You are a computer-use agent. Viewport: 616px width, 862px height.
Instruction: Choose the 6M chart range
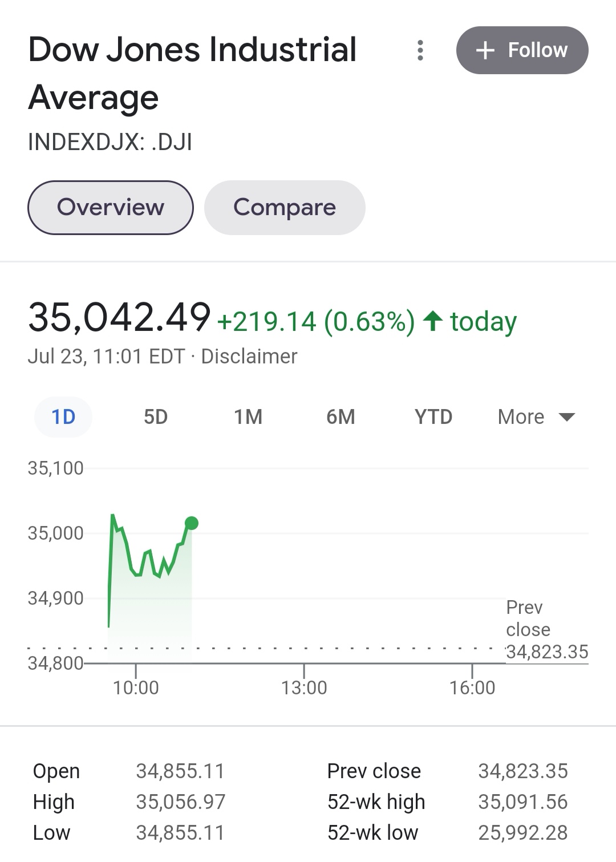coord(341,417)
